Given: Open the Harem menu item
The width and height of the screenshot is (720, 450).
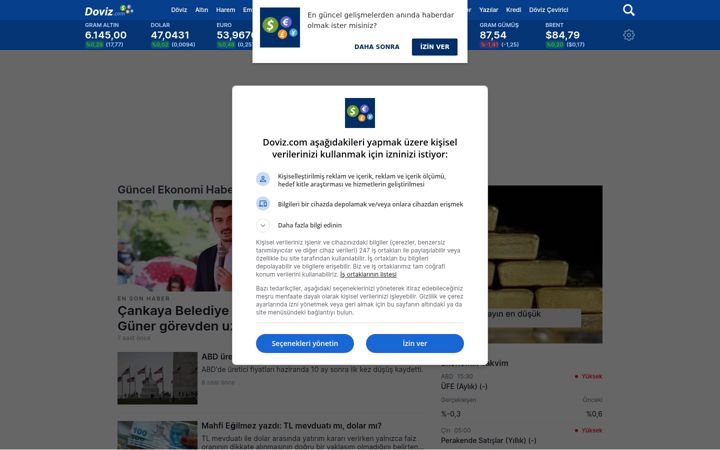Looking at the screenshot, I should click(x=225, y=10).
